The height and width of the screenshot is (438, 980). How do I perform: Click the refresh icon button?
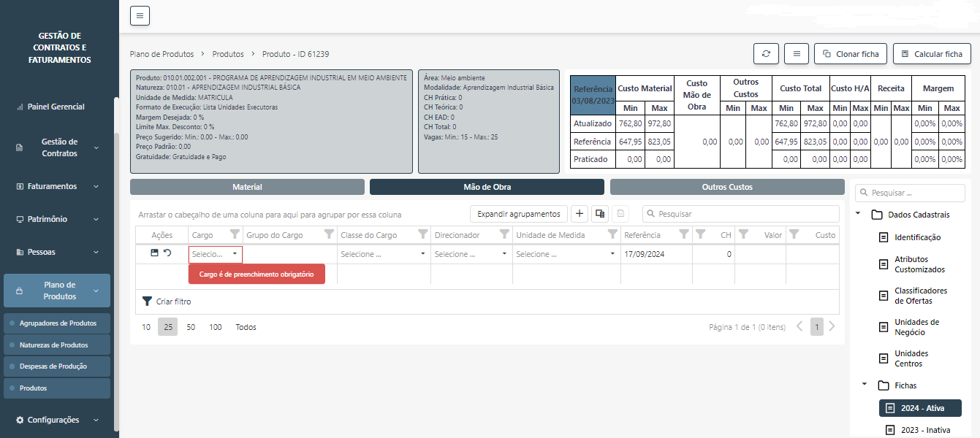click(766, 54)
